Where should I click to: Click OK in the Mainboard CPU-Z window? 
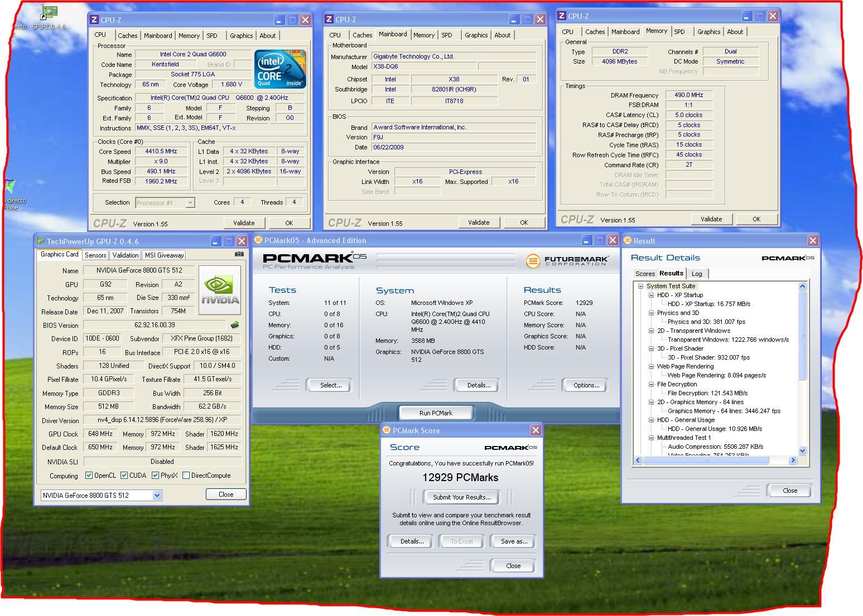[524, 222]
